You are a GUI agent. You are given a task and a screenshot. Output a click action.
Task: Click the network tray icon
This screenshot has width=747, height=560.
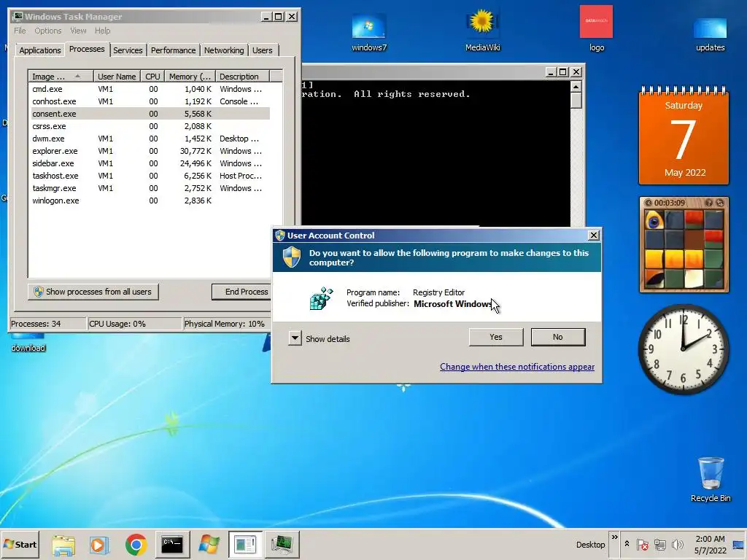(x=659, y=545)
